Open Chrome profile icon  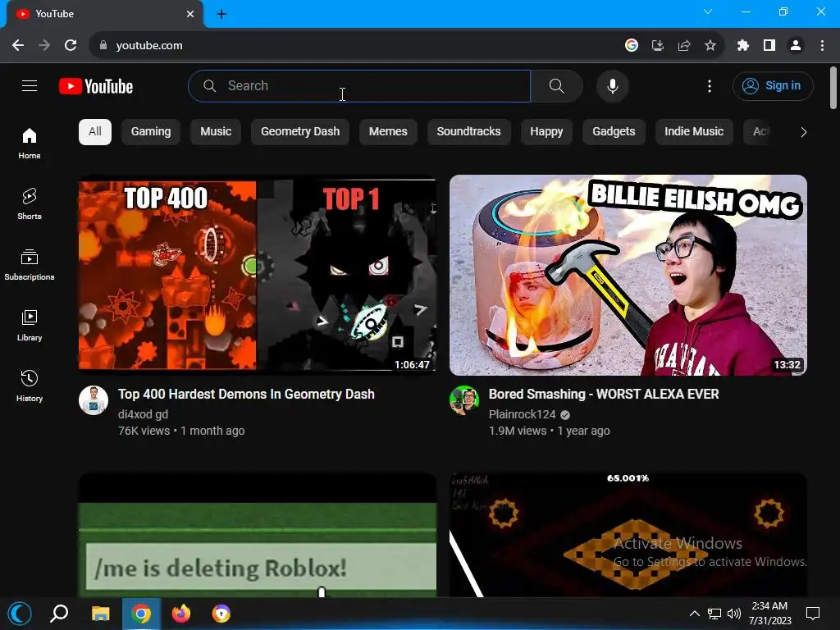point(796,46)
